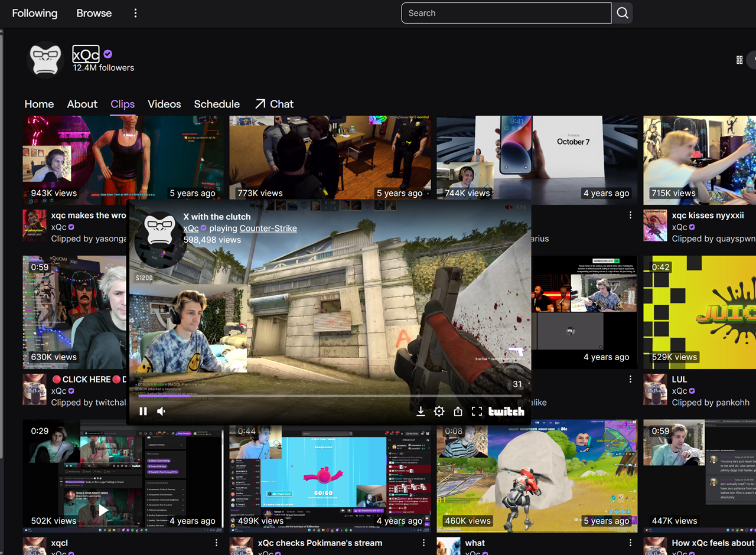The image size is (756, 555).
Task: Open options for xQc checks Pokimane's stream
Action: pyautogui.click(x=423, y=543)
